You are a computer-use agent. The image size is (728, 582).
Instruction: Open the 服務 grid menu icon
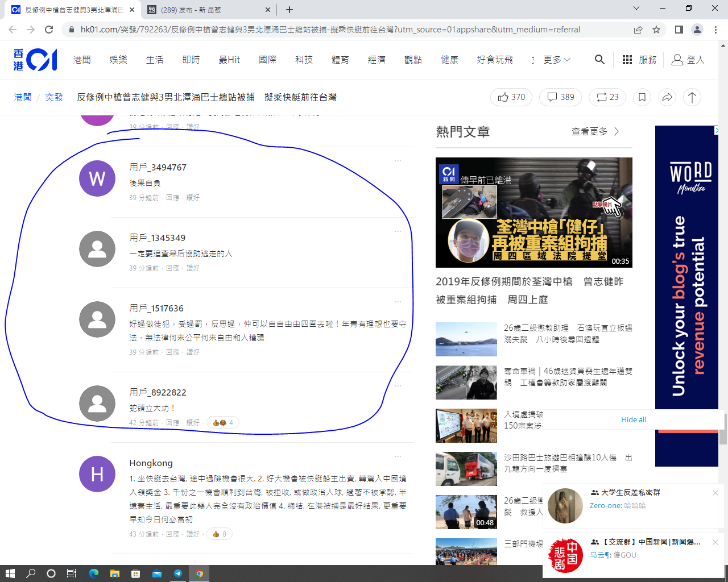pos(627,60)
